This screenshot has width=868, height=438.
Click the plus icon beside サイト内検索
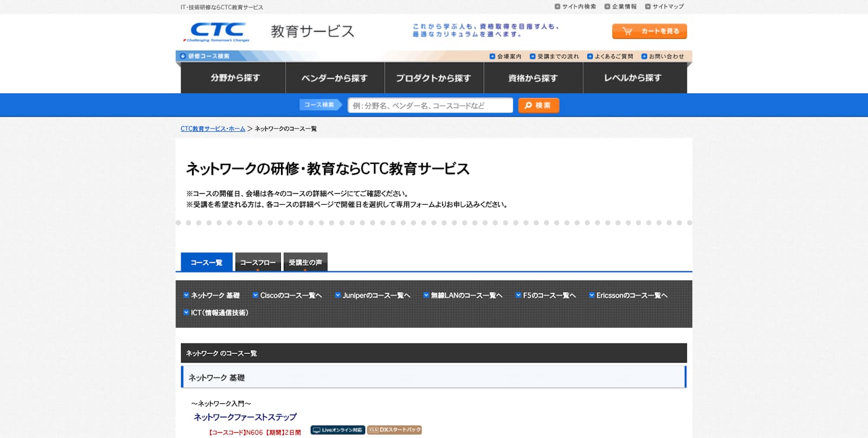click(x=557, y=7)
